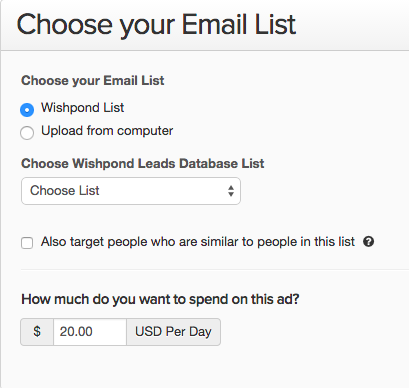Click the Also target people who are similar text
This screenshot has width=409, height=388.
(198, 242)
